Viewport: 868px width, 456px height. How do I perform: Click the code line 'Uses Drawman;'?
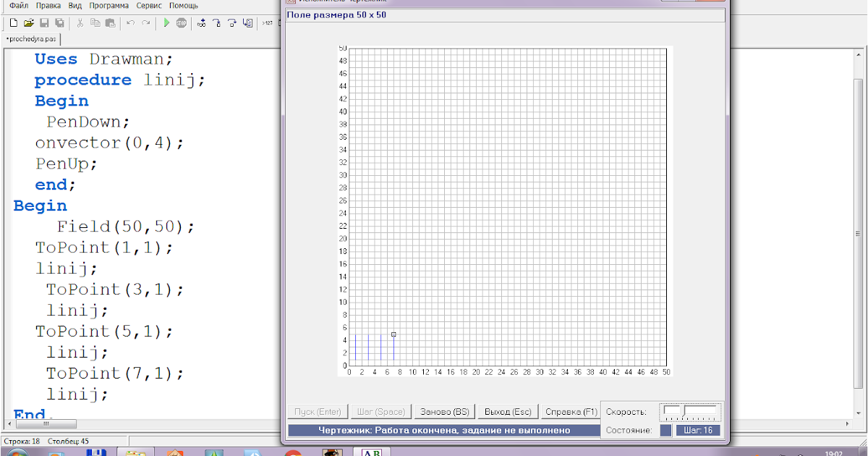point(104,59)
